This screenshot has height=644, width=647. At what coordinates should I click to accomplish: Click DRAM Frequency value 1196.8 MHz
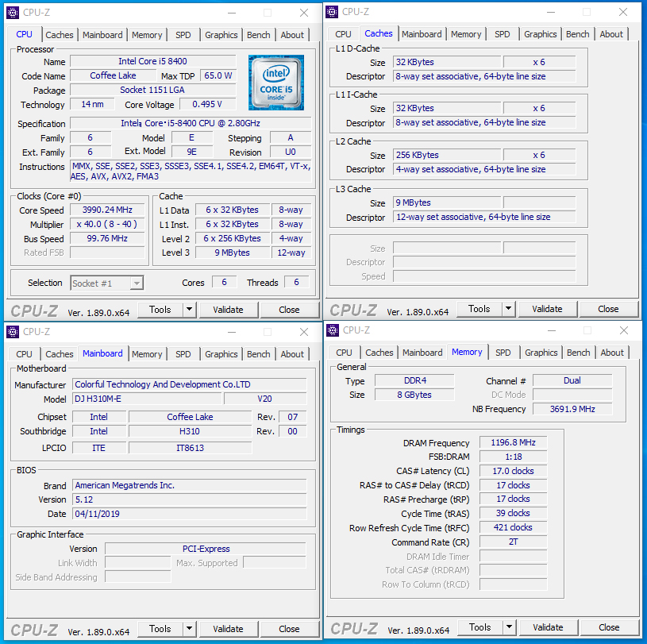[x=513, y=442]
